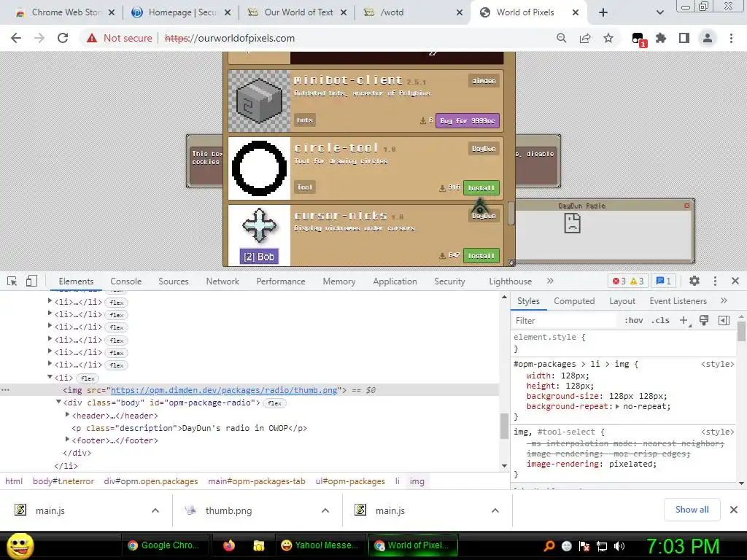Open the extension icon with red badge

click(x=638, y=39)
